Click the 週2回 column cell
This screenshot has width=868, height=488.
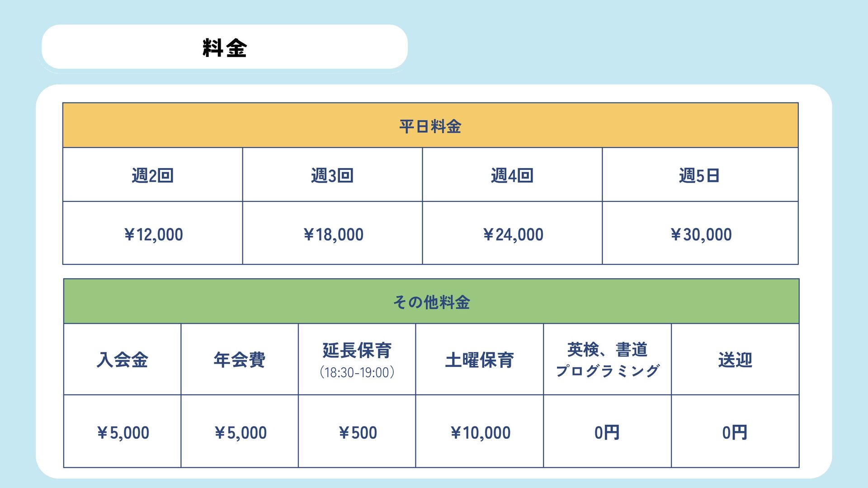pos(153,175)
